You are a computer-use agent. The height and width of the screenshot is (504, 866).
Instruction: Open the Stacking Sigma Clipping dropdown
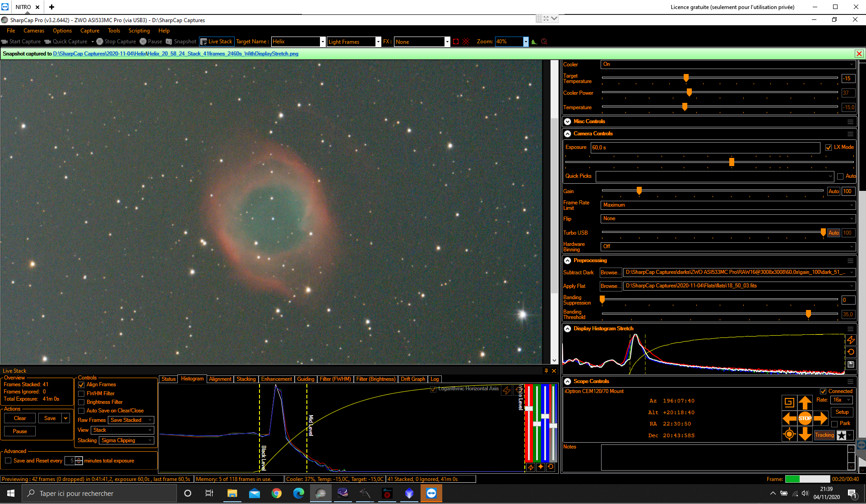pos(126,440)
